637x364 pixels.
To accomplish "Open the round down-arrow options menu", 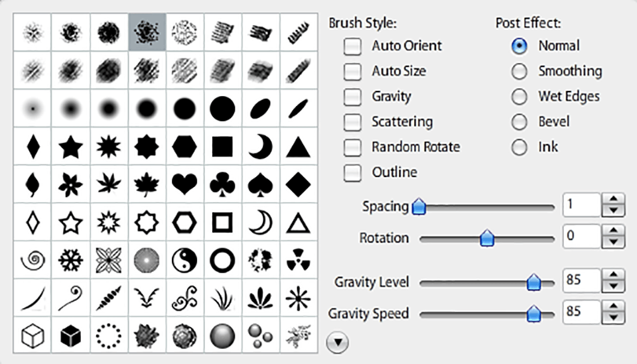I will click(337, 343).
